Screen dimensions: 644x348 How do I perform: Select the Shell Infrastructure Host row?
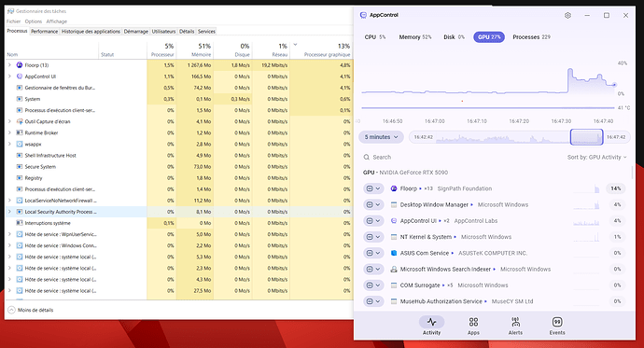click(x=178, y=155)
